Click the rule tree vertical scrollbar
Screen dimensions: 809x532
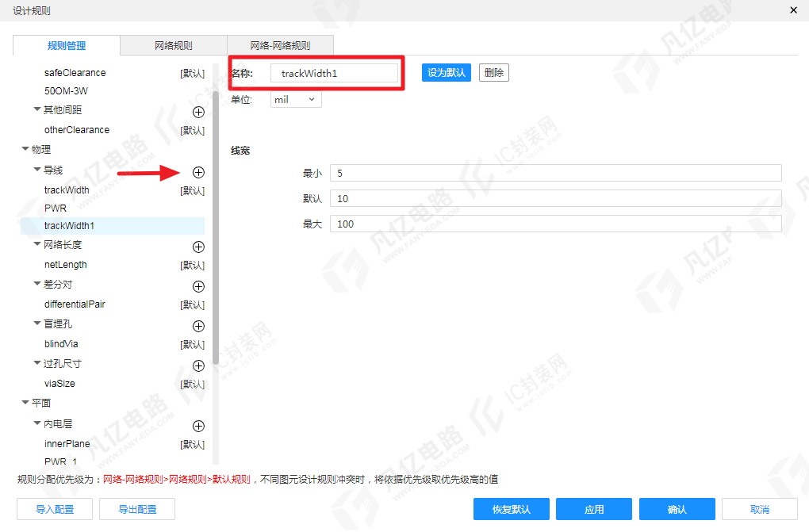216,227
